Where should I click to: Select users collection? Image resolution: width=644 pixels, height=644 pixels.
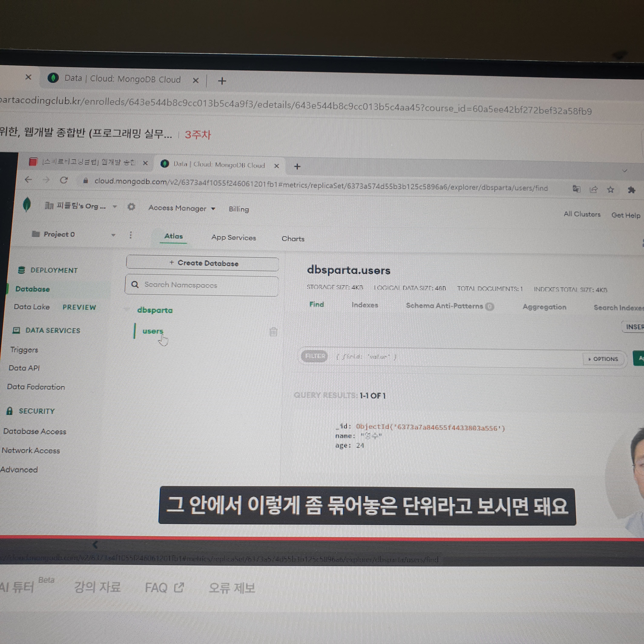(153, 331)
